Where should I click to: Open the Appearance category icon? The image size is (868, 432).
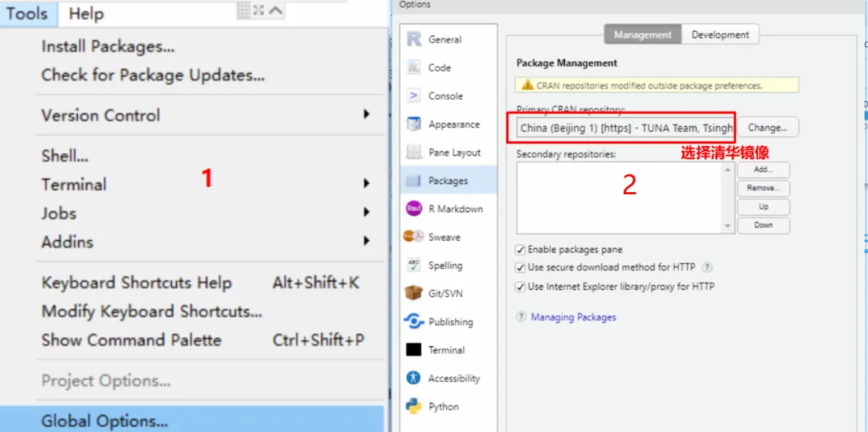(x=414, y=124)
